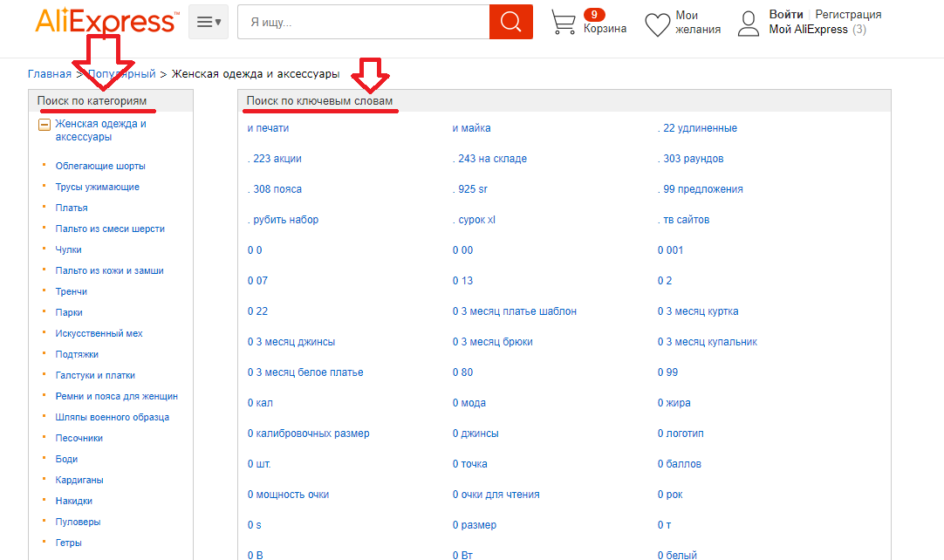Select Песочники category

click(79, 439)
